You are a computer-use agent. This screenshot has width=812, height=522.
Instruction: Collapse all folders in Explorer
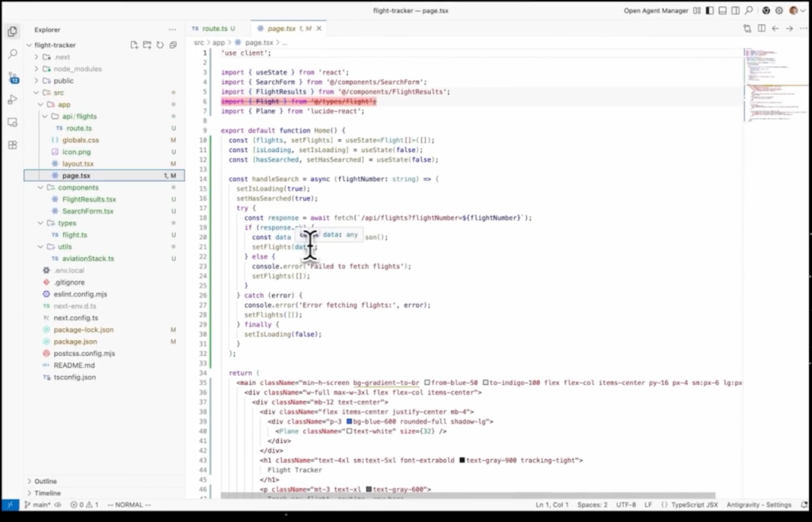[x=173, y=45]
